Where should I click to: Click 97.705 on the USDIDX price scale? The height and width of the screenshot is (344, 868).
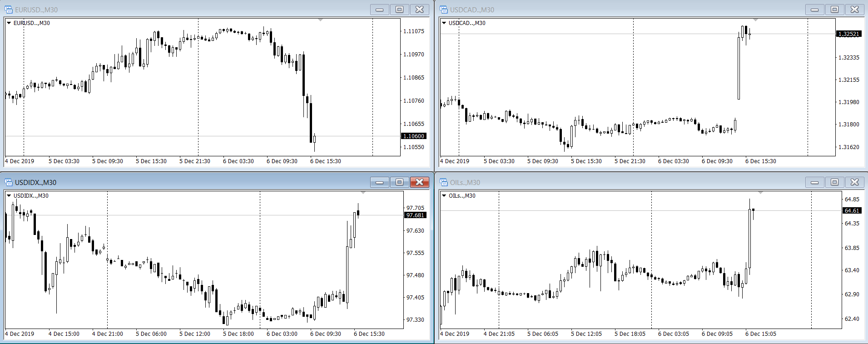[415, 208]
